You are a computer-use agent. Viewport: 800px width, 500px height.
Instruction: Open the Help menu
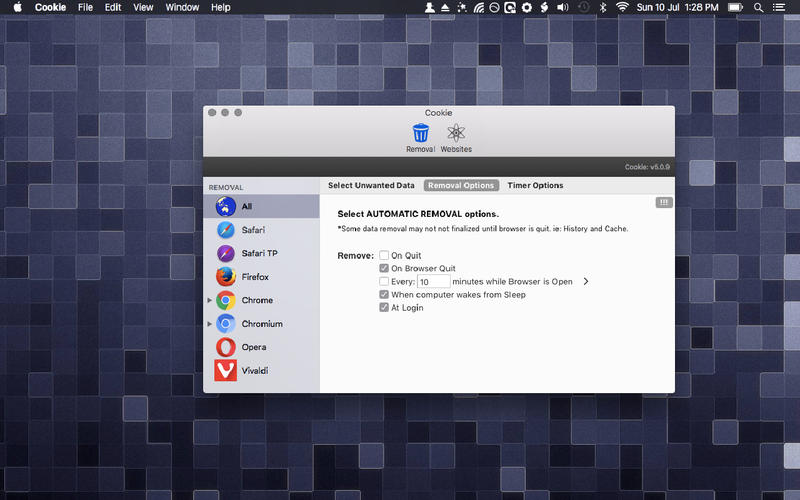tap(220, 7)
